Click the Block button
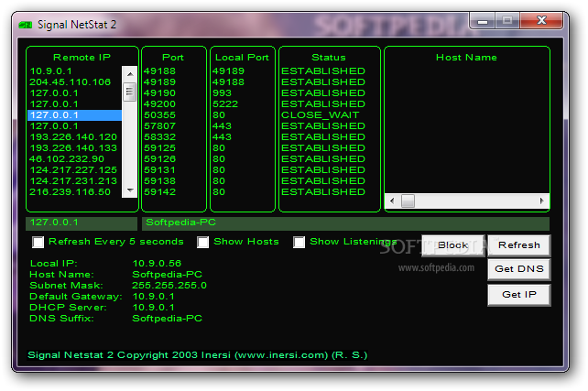 pos(453,245)
